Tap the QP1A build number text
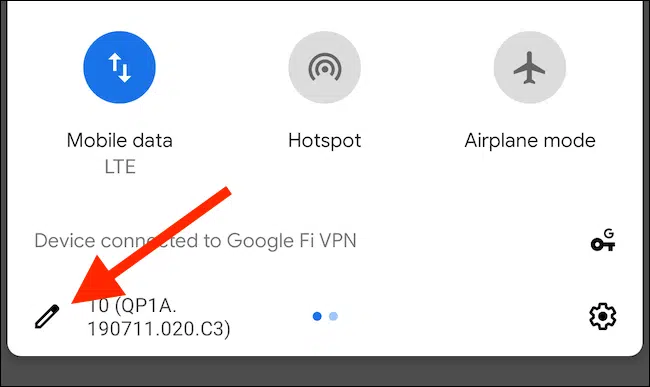The height and width of the screenshot is (387, 650). 159,317
